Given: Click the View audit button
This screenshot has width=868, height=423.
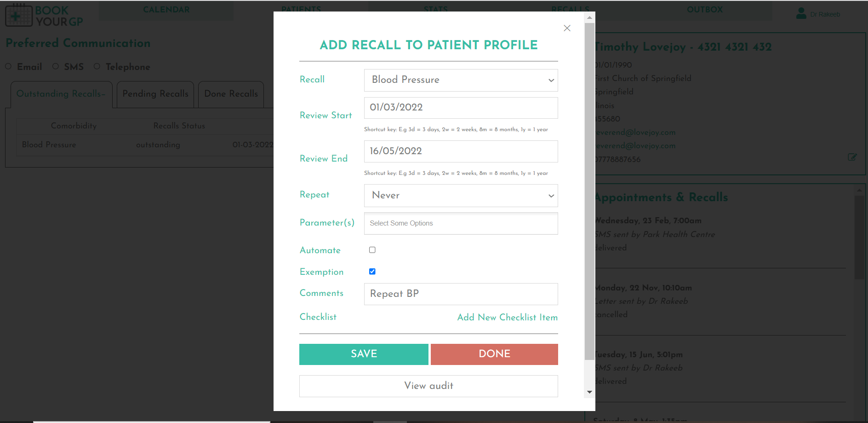Looking at the screenshot, I should pos(428,386).
